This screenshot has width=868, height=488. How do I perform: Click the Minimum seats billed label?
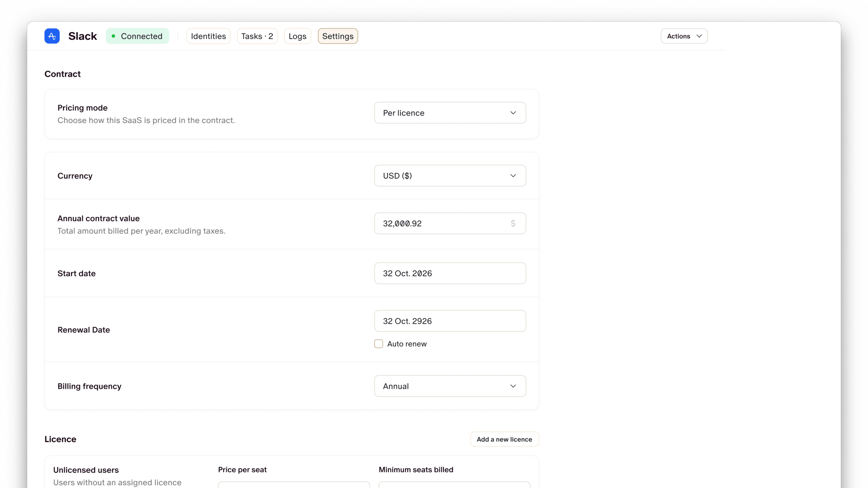[416, 470]
